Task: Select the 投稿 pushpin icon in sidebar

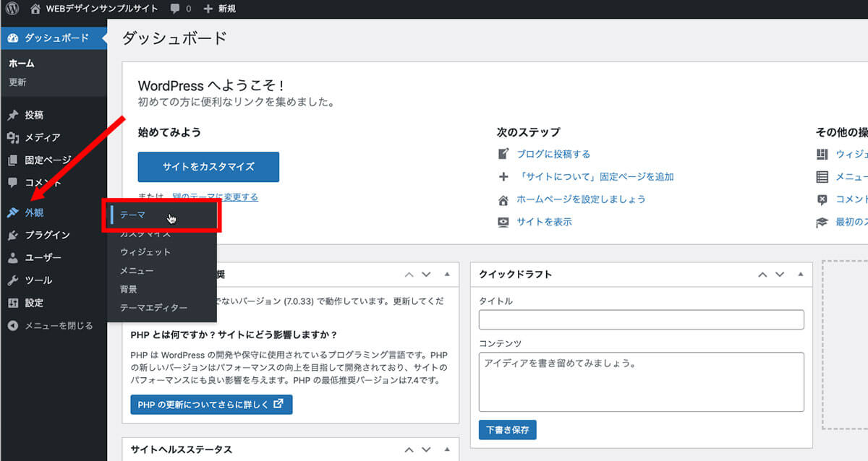Action: click(12, 115)
